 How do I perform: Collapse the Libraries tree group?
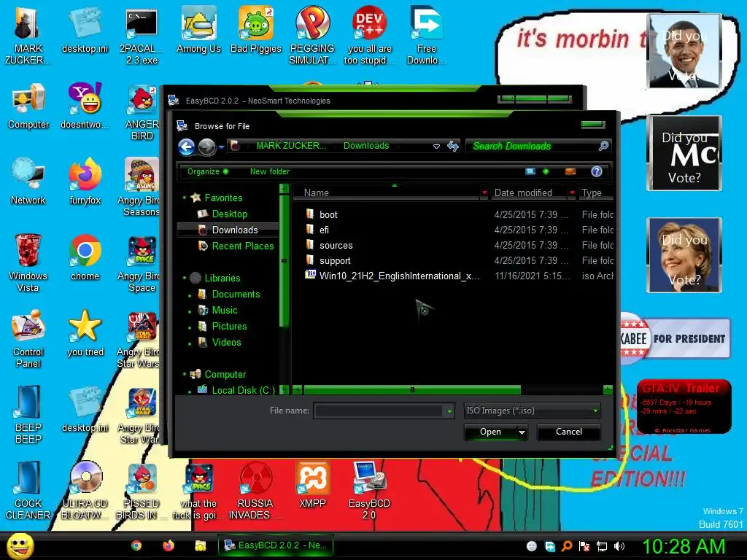coord(185,278)
